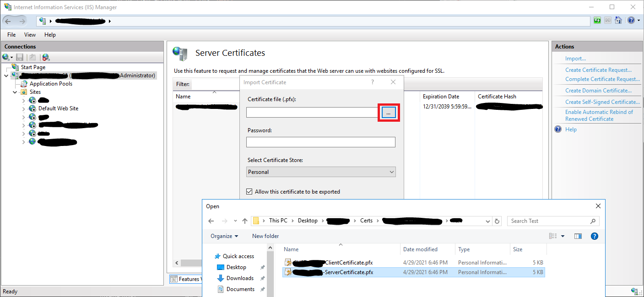Click the refresh button in Open dialog address bar

(498, 221)
